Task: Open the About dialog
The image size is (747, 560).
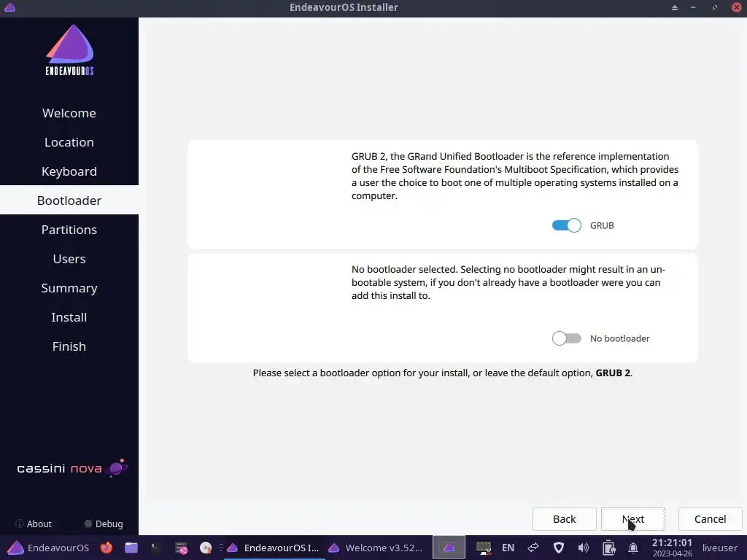Action: click(x=34, y=524)
